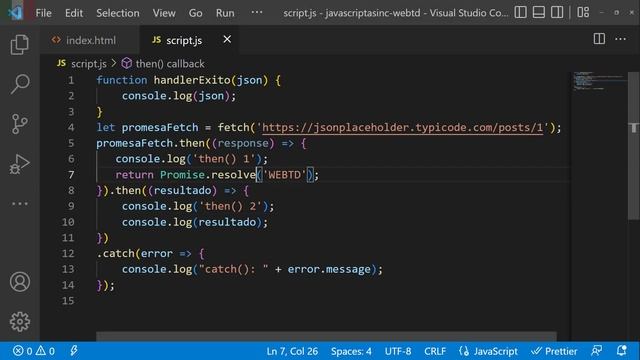Click then() callback breadcrumb symbol
Image resolution: width=640 pixels, height=360 pixels.
pos(170,64)
